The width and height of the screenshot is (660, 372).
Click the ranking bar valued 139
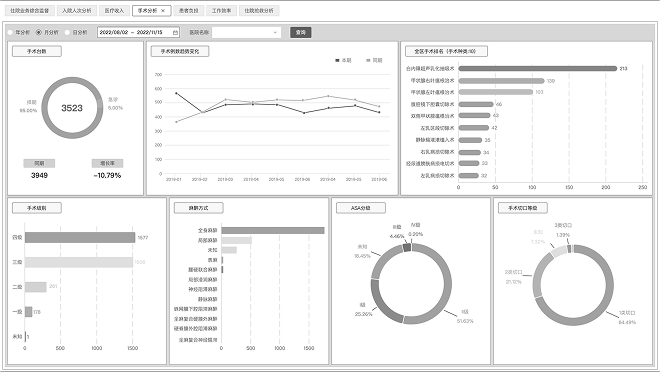click(x=501, y=81)
